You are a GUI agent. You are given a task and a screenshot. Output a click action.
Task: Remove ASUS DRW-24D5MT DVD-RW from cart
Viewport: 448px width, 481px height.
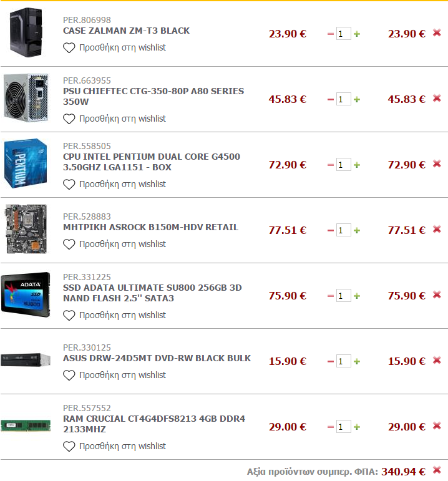point(437,360)
